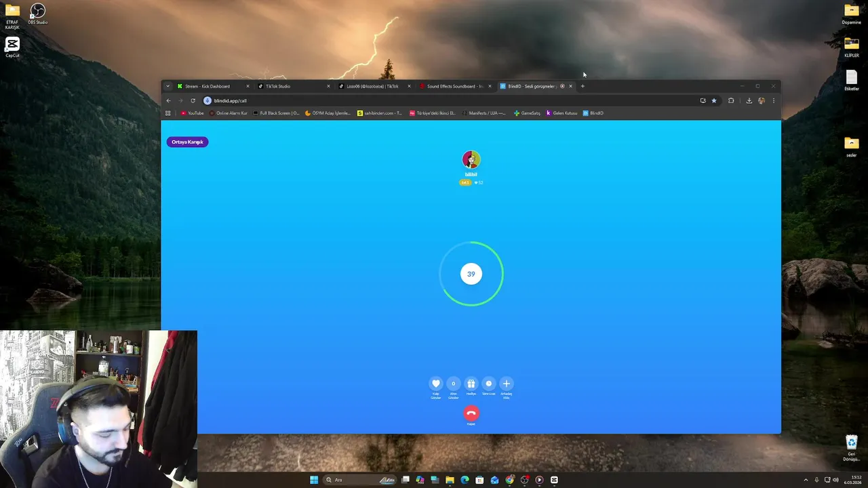Image resolution: width=868 pixels, height=488 pixels.
Task: Open CapCut from the taskbar
Action: [x=554, y=480]
